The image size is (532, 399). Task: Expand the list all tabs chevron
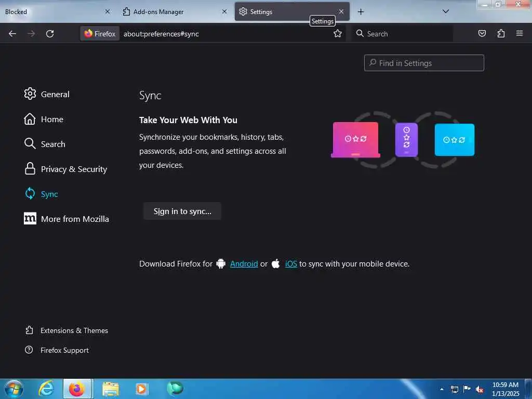[446, 11]
